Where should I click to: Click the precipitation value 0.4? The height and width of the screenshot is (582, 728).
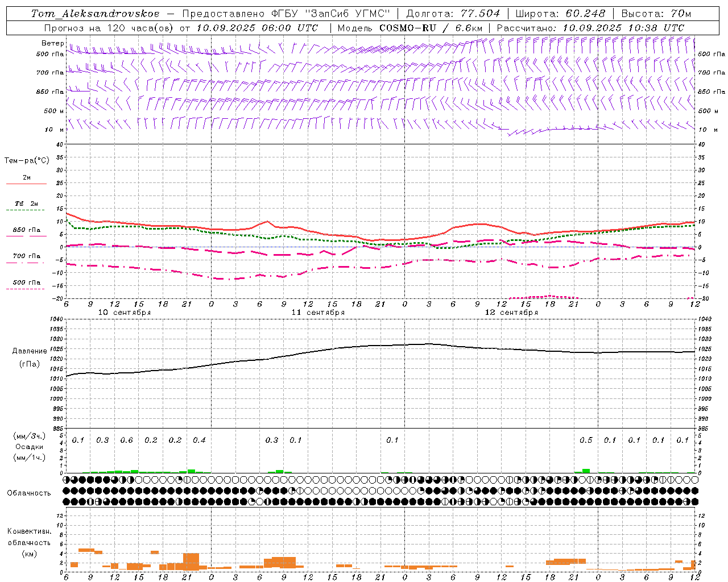[x=199, y=440]
